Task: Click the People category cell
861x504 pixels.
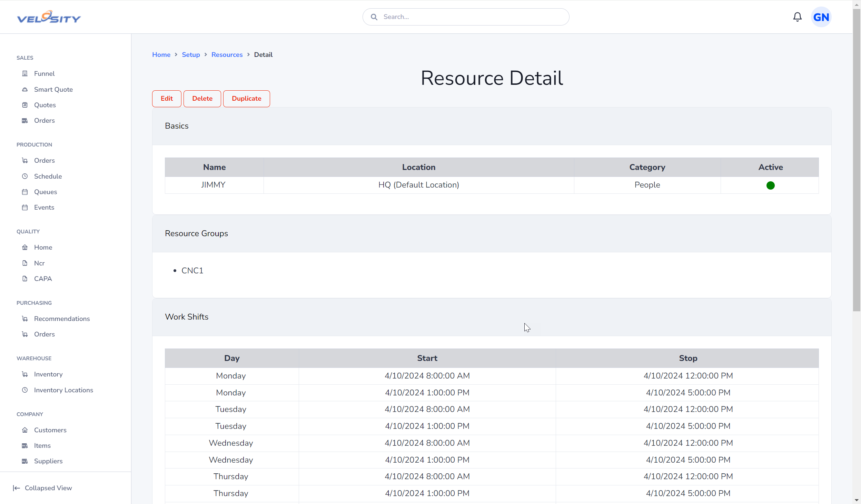Action: 647,185
